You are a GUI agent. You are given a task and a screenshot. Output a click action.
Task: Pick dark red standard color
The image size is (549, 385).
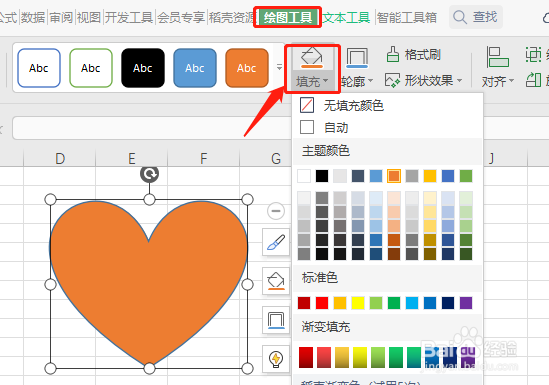(304, 303)
